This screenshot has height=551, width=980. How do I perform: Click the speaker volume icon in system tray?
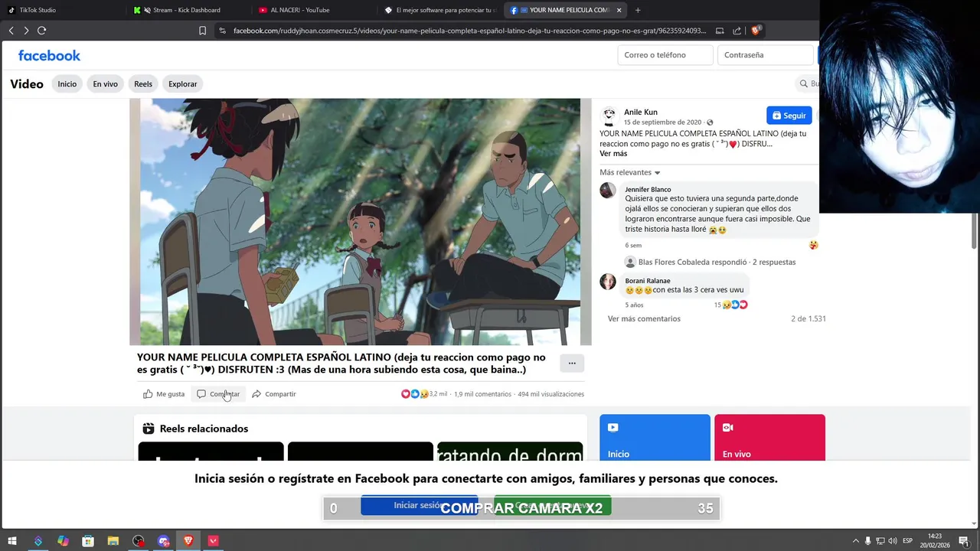coord(893,541)
